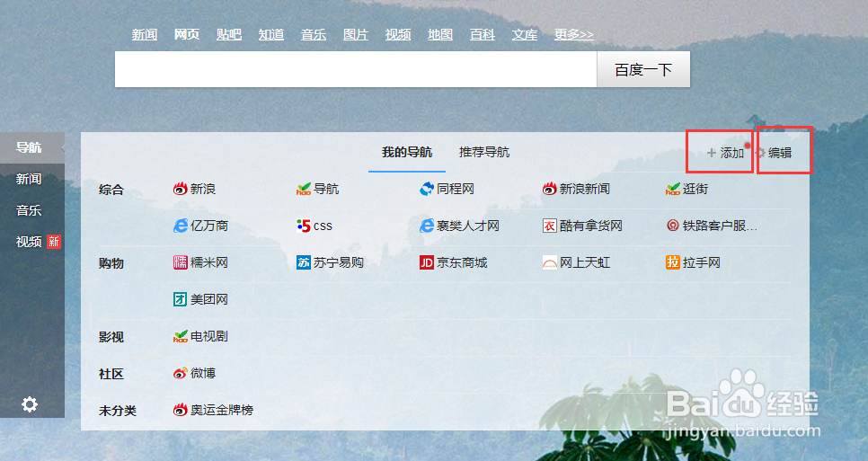Click the 网上天虹 icon
The image size is (868, 461).
(549, 262)
